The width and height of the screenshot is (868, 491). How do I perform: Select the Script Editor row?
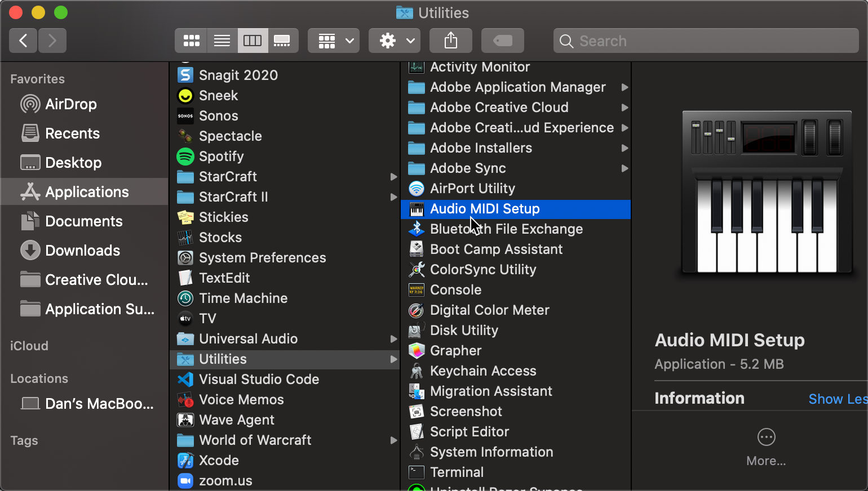[516, 432]
